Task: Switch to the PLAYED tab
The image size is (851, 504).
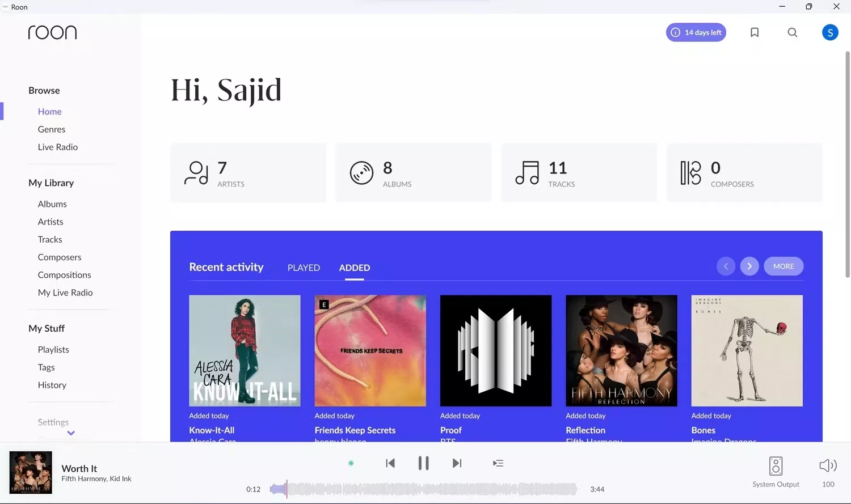Action: (x=304, y=268)
